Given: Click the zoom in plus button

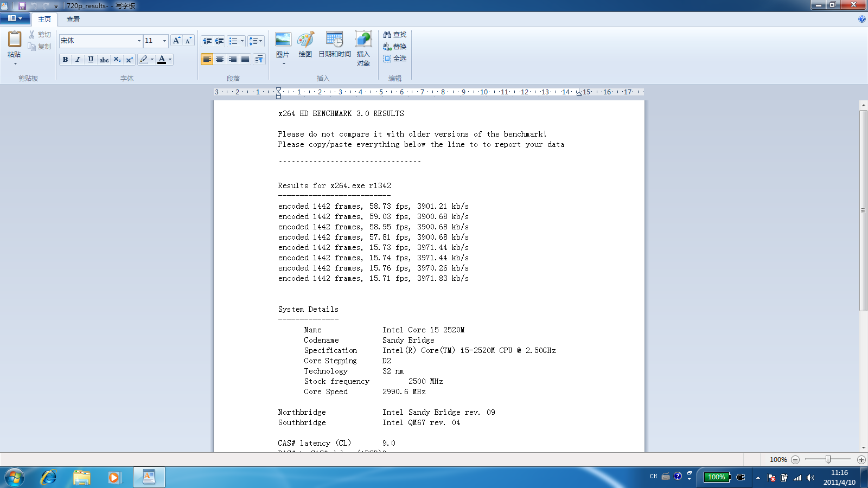Looking at the screenshot, I should [x=861, y=459].
